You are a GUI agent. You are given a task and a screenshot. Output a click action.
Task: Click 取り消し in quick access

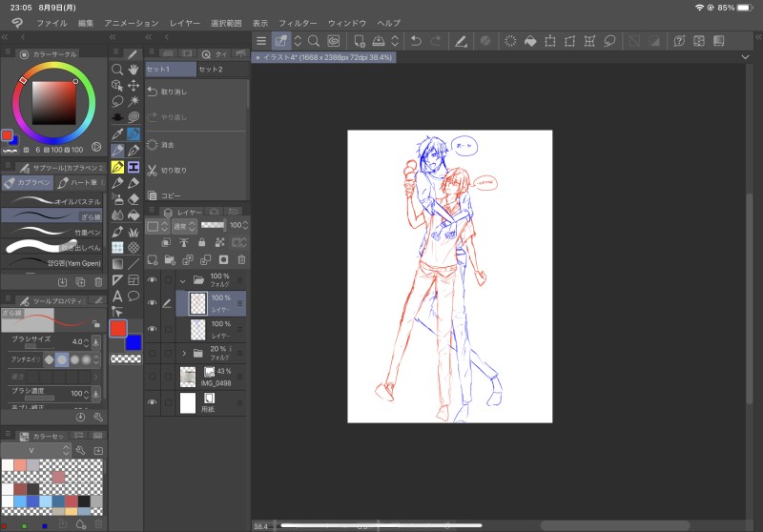(x=174, y=92)
